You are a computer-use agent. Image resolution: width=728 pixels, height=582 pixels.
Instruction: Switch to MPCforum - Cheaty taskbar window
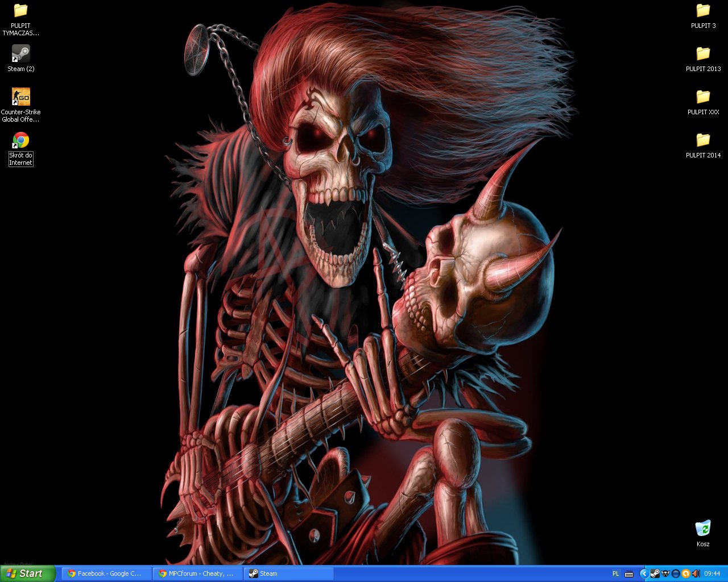tap(198, 573)
